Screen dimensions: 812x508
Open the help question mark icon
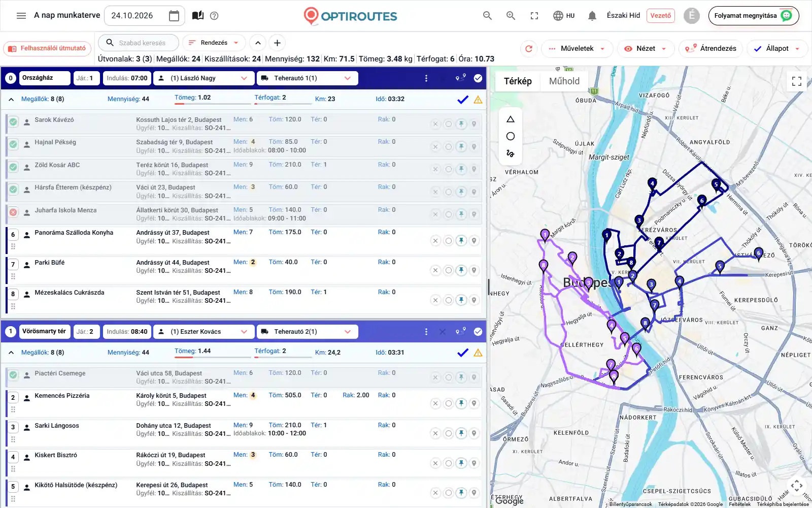[x=214, y=16]
